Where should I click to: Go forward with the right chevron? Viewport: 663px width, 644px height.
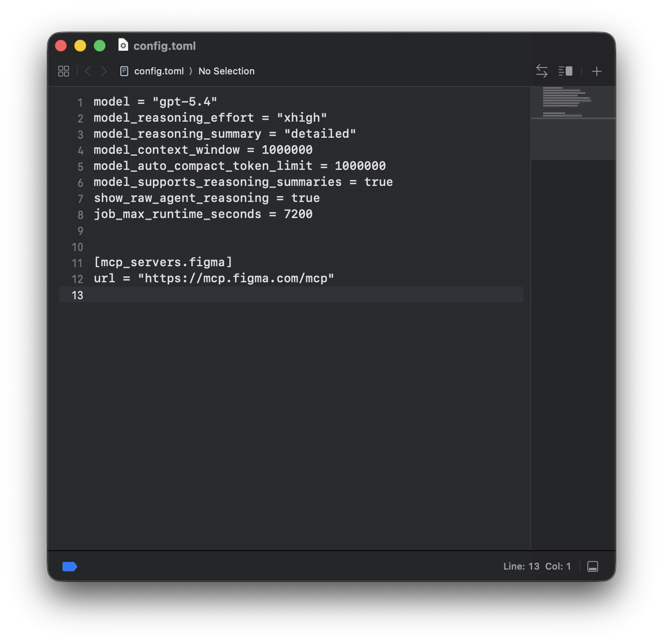tap(104, 71)
